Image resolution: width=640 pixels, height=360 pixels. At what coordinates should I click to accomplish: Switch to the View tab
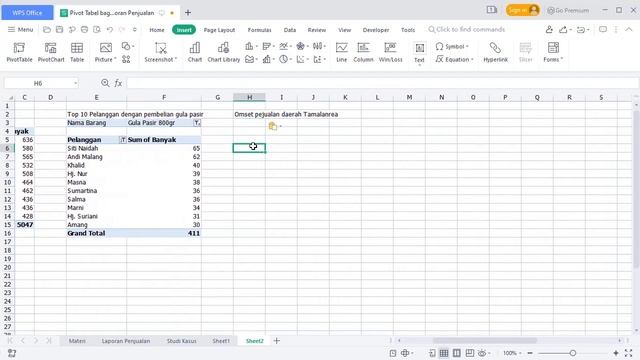coord(344,30)
